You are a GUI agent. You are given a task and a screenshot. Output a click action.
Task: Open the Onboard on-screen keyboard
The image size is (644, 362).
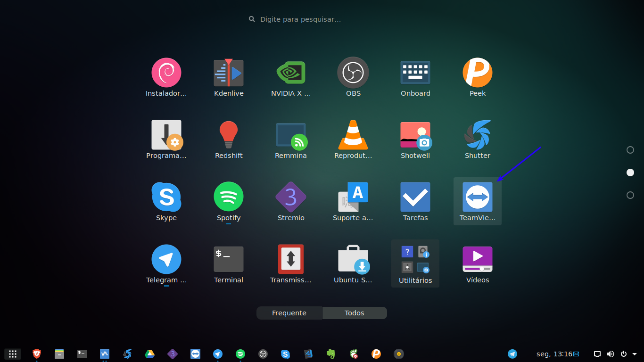(415, 78)
